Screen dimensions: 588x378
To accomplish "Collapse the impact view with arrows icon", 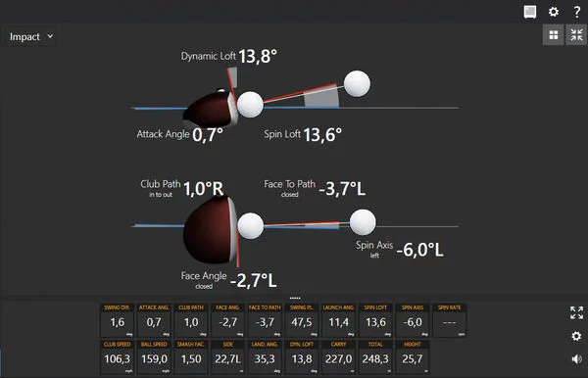I will click(x=576, y=35).
